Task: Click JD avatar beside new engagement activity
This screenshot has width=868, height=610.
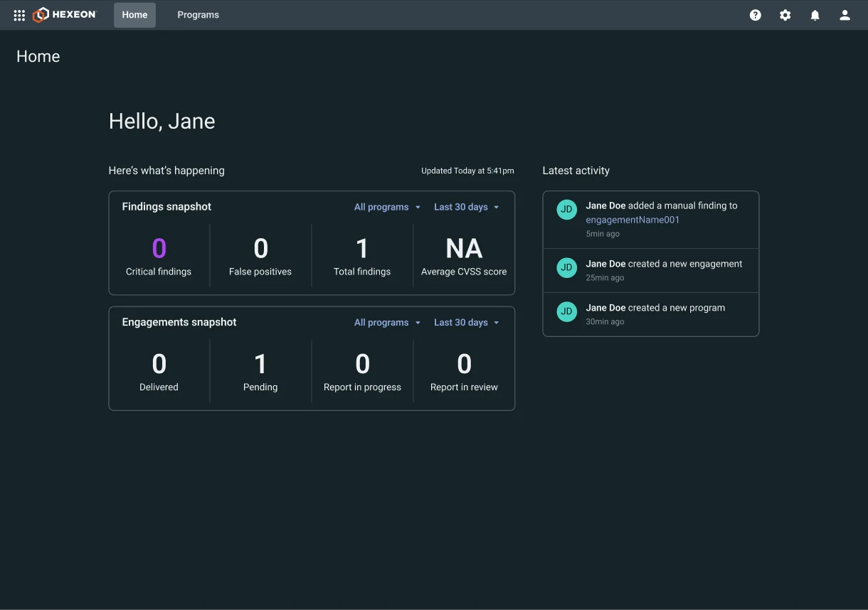Action: click(x=567, y=267)
